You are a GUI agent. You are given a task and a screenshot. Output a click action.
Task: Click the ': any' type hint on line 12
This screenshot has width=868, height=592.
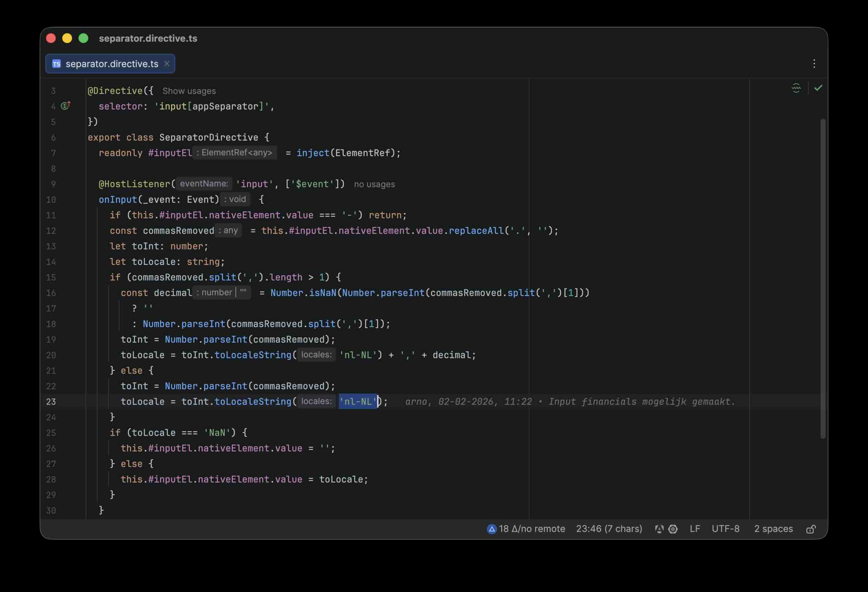(x=228, y=230)
